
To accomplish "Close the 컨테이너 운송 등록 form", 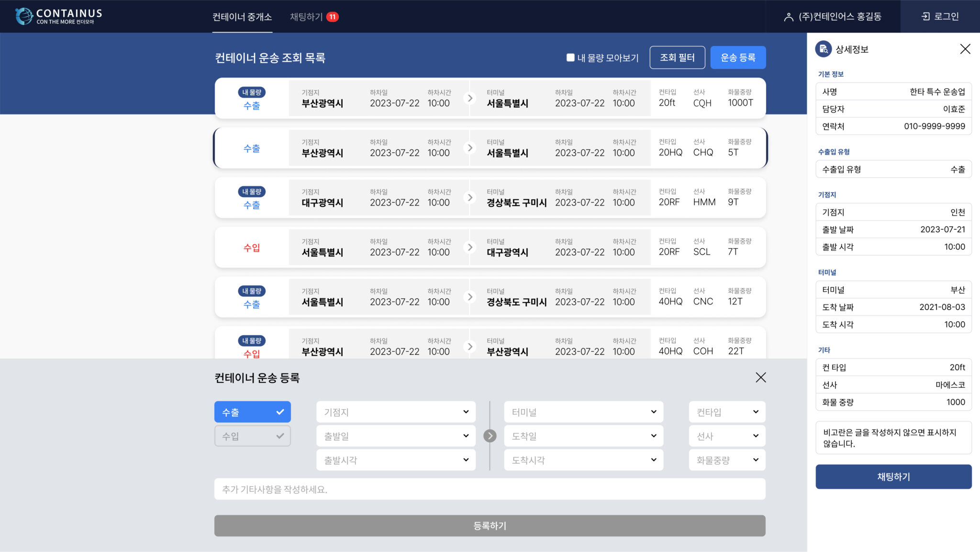I will 760,377.
